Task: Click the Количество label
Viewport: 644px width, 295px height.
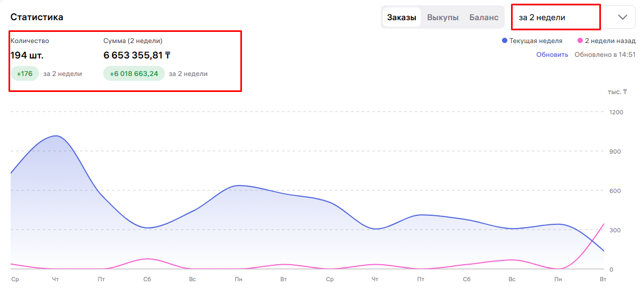Action: (x=30, y=40)
